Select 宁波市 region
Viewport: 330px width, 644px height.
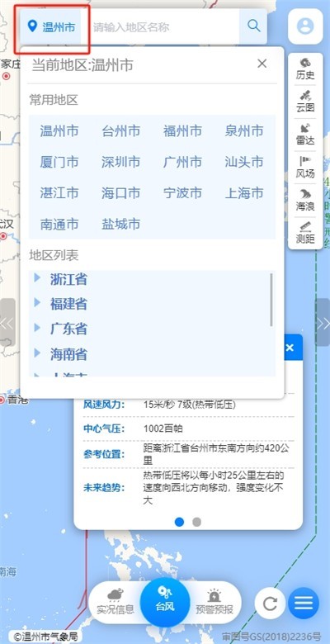click(182, 193)
